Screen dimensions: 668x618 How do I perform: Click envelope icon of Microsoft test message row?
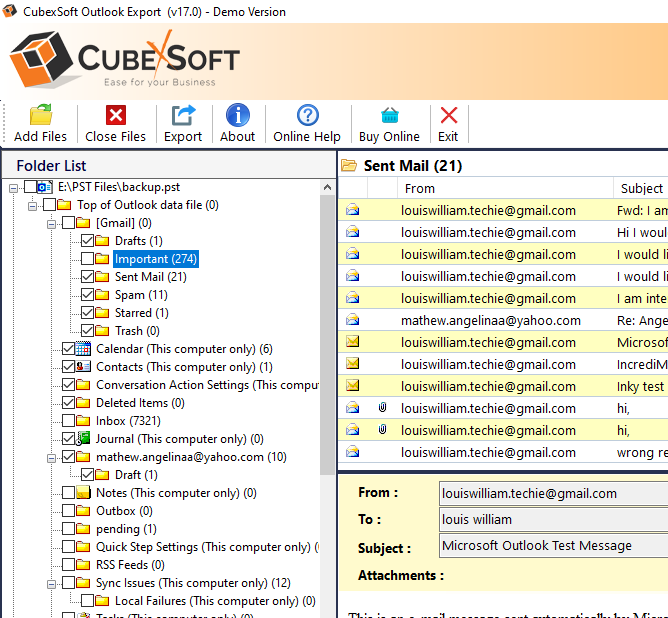[352, 342]
